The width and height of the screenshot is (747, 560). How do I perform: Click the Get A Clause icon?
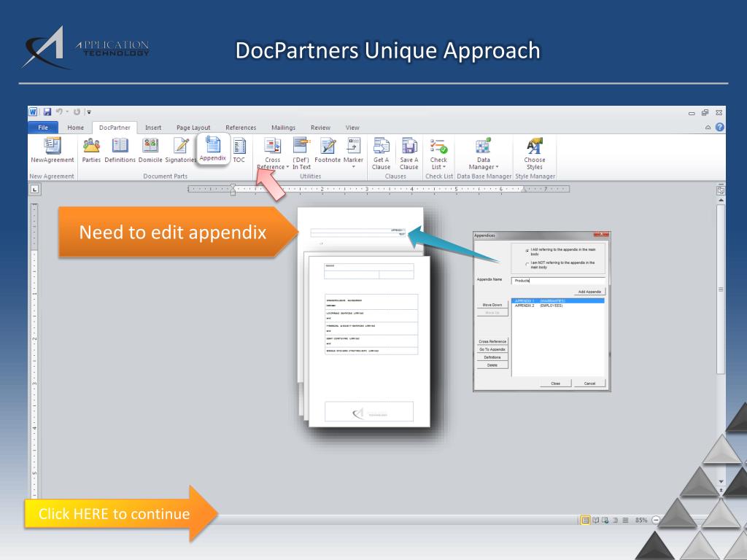[x=381, y=145]
